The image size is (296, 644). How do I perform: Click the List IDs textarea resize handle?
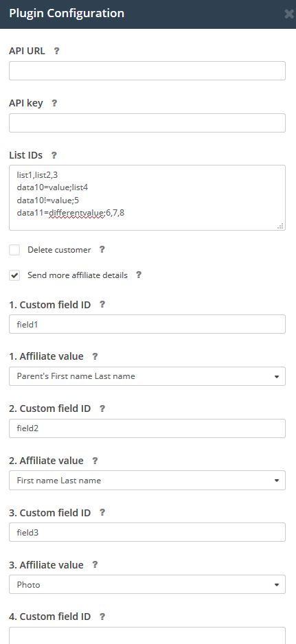click(x=281, y=226)
